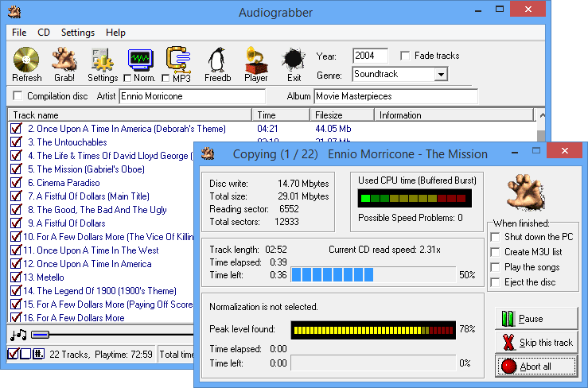Click the uncheck-all tracks icon in status bar
The height and width of the screenshot is (388, 588).
[25, 354]
